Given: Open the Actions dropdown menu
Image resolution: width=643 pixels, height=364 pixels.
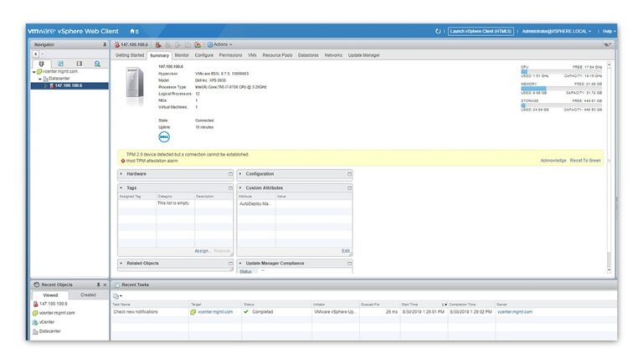Looking at the screenshot, I should (221, 44).
